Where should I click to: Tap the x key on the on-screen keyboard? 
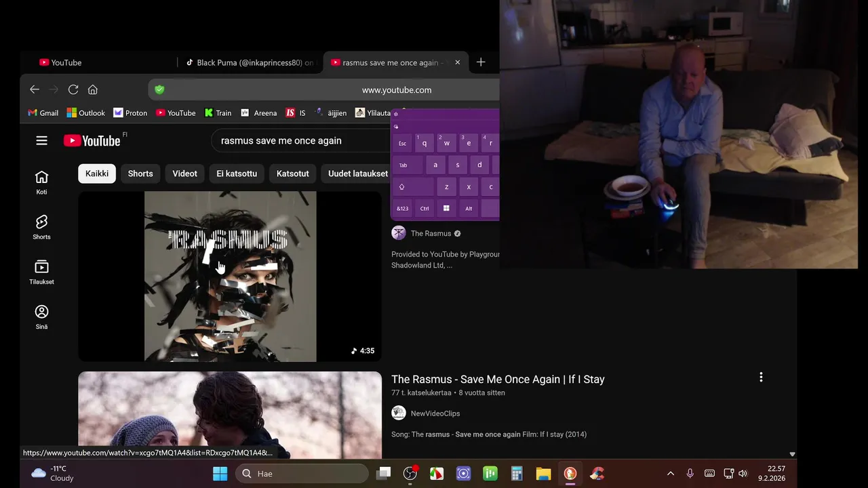(469, 186)
